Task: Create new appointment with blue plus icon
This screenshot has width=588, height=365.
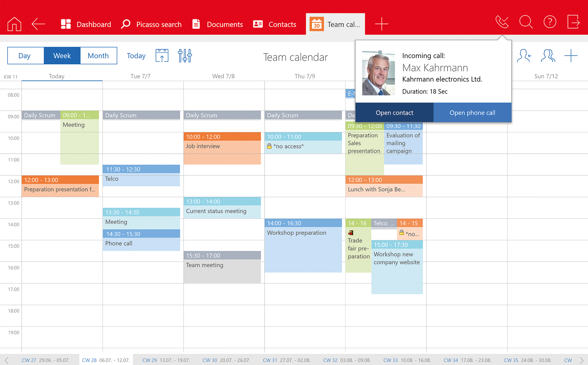Action: (571, 56)
